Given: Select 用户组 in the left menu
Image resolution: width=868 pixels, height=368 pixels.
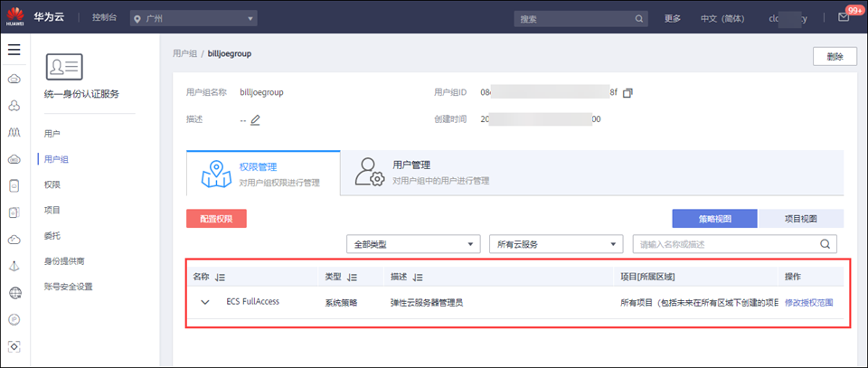Looking at the screenshot, I should (x=56, y=159).
